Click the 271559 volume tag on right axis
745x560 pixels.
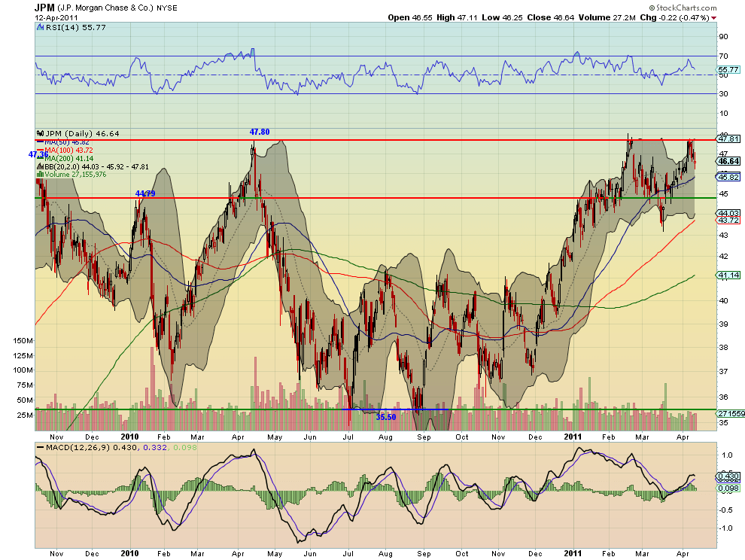[x=731, y=413]
